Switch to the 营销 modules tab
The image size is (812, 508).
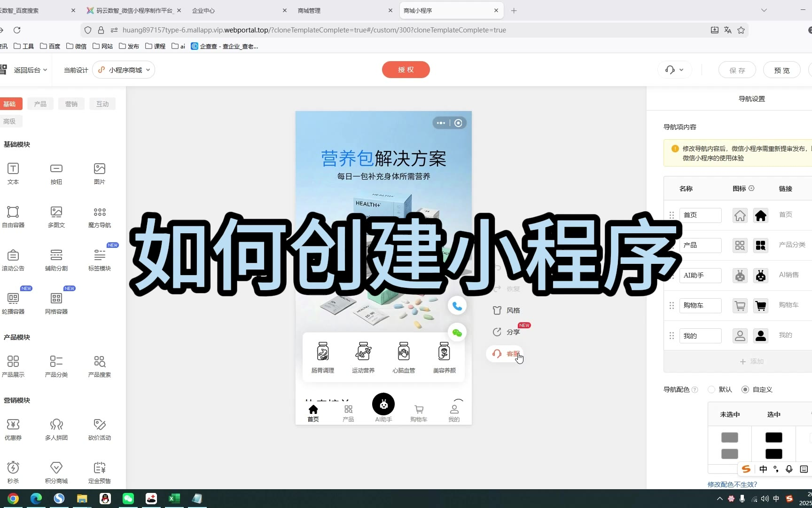(71, 104)
